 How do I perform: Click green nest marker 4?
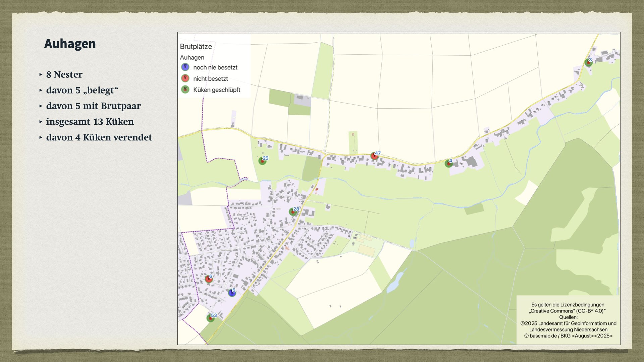tap(448, 164)
